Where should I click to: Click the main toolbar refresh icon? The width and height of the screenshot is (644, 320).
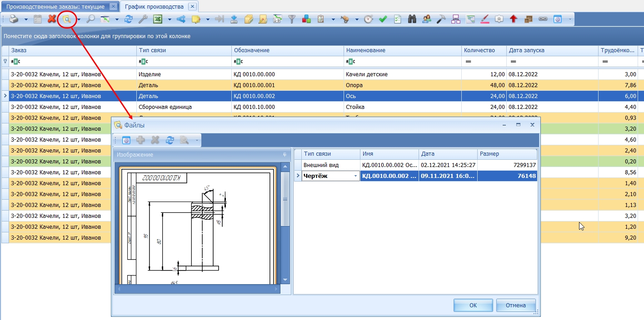pos(129,19)
